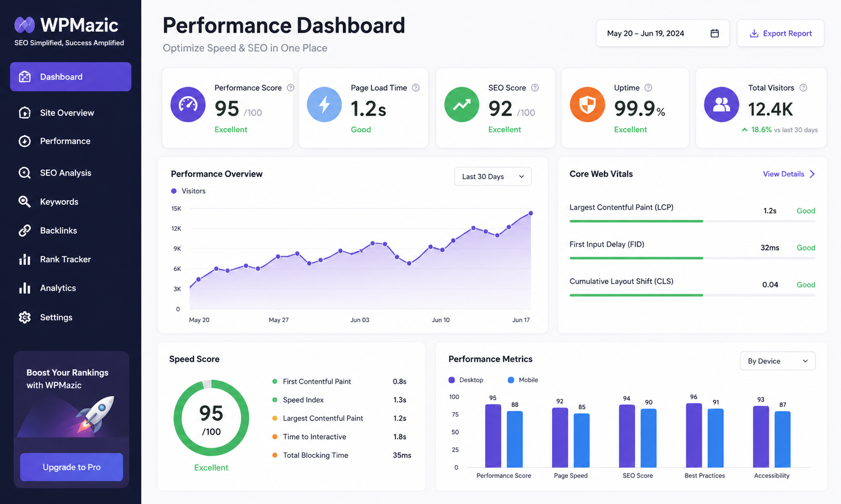Click the help icon beside Total Visitors
841x504 pixels.
(x=803, y=88)
